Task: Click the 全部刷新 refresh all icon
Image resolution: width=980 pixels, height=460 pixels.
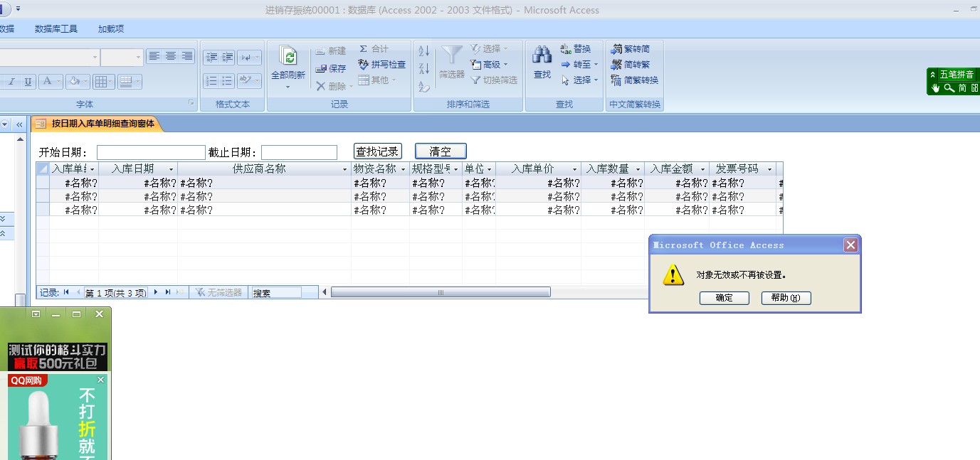Action: [288, 57]
